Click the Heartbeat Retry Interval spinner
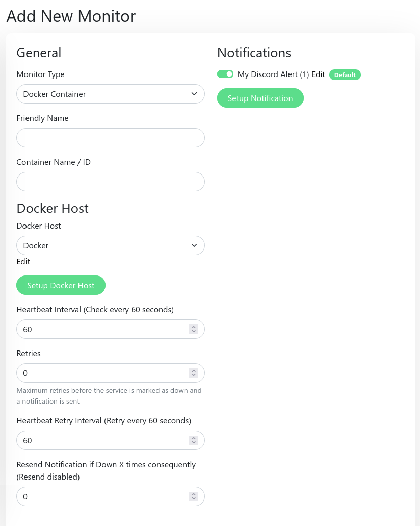This screenshot has height=526, width=420. (194, 440)
